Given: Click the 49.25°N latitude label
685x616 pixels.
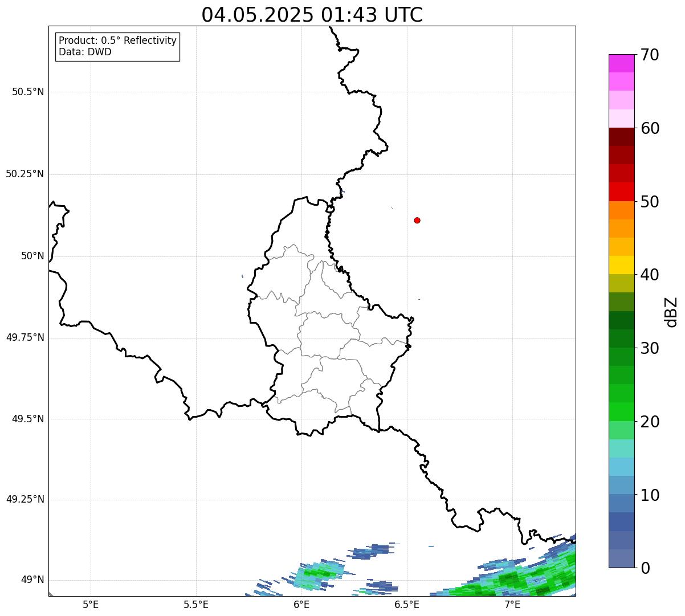Looking at the screenshot, I should [x=25, y=499].
